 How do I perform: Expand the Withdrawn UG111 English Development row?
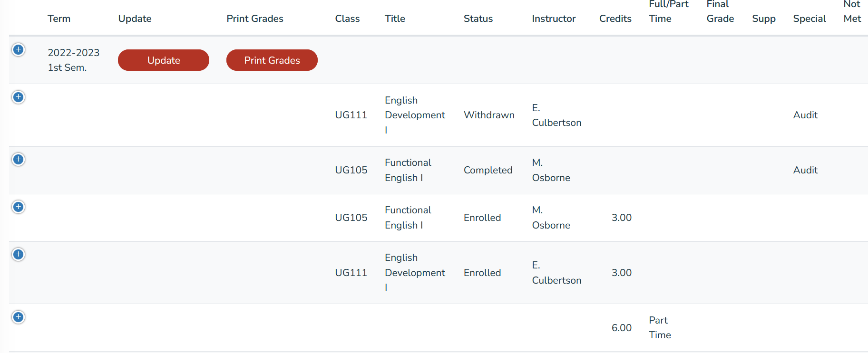coord(18,97)
